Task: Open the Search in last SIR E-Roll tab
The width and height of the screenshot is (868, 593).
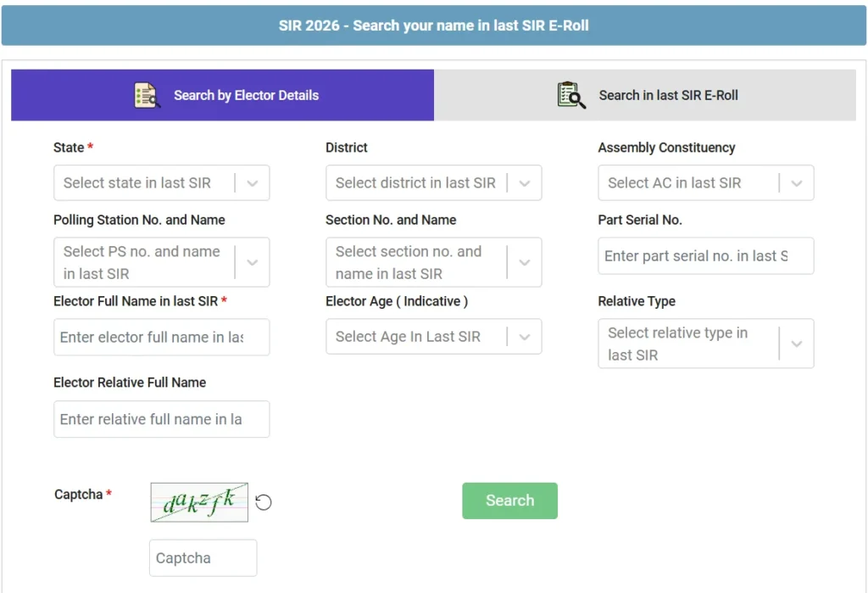Action: tap(668, 95)
